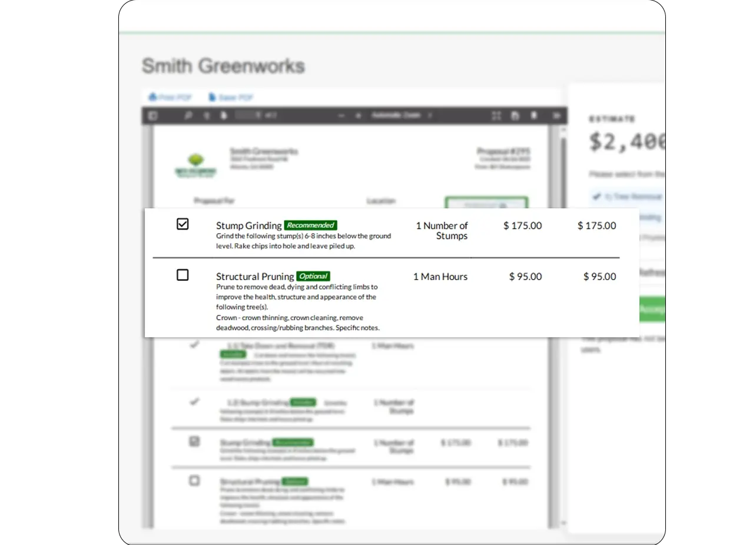
Task: Toggle the blurred Stump Grinding checkbox below
Action: click(x=194, y=441)
